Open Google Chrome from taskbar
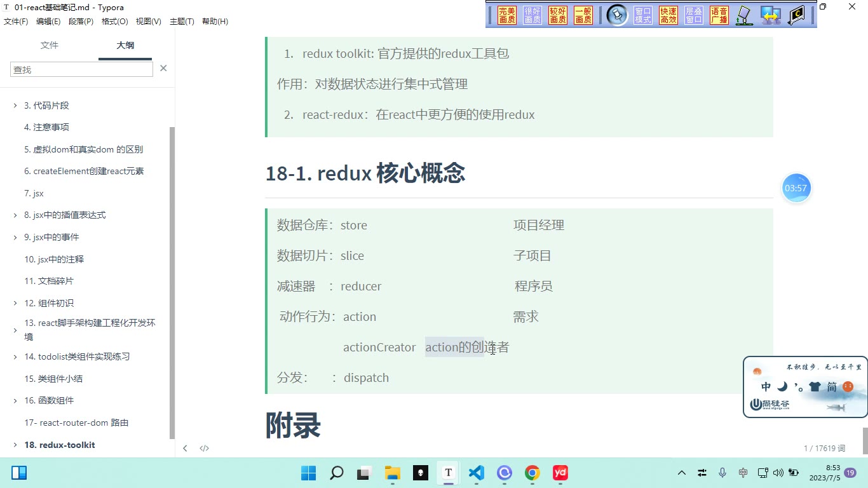The width and height of the screenshot is (868, 488). pyautogui.click(x=532, y=473)
